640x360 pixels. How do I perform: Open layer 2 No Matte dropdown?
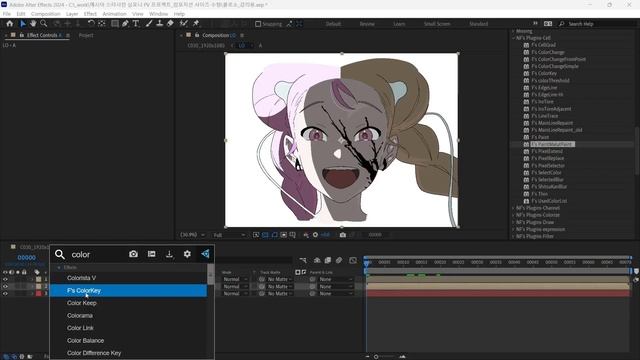point(280,287)
